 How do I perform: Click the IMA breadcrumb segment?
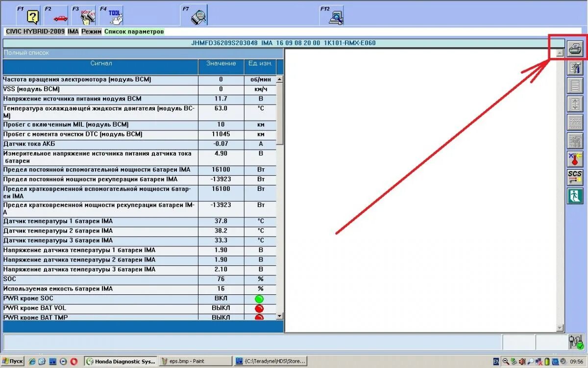pos(73,31)
